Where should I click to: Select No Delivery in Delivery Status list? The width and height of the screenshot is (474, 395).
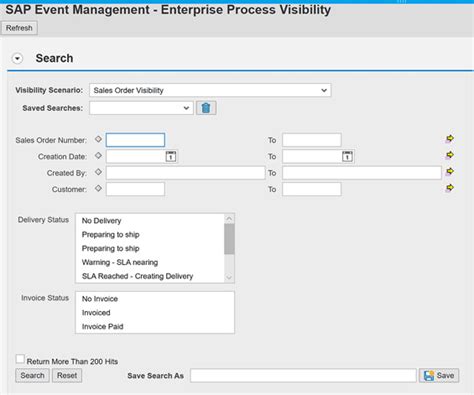click(x=150, y=221)
